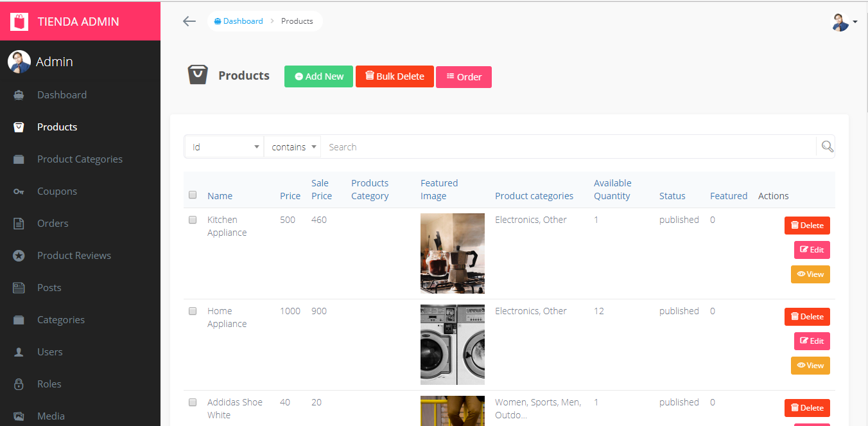Click the back arrow icon
The width and height of the screenshot is (868, 426).
pos(189,21)
